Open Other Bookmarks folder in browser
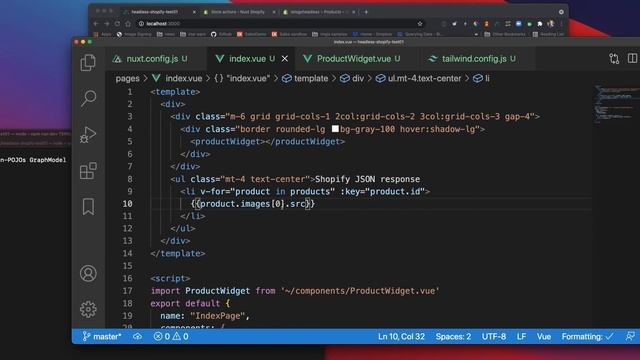Screen dimensions: 640x360 tap(504, 35)
